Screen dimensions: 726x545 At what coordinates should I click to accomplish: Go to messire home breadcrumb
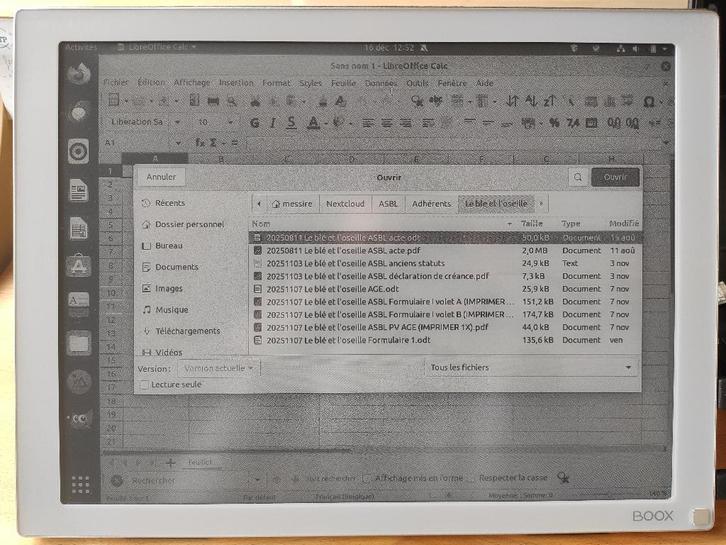click(x=292, y=204)
